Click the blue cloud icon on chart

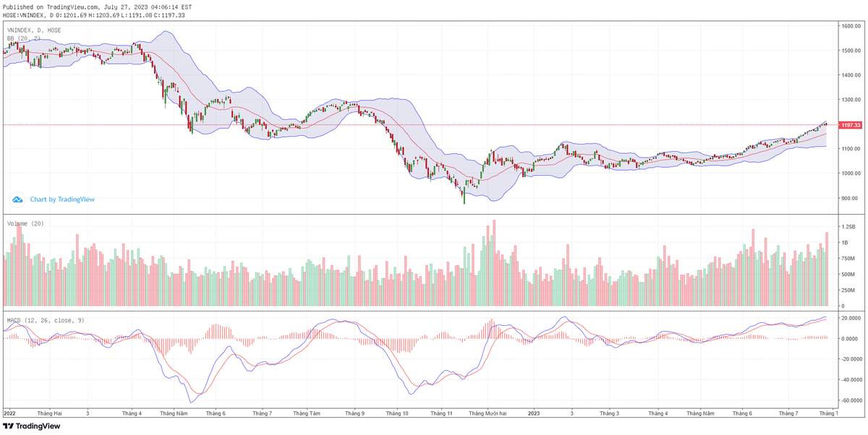pyautogui.click(x=17, y=199)
